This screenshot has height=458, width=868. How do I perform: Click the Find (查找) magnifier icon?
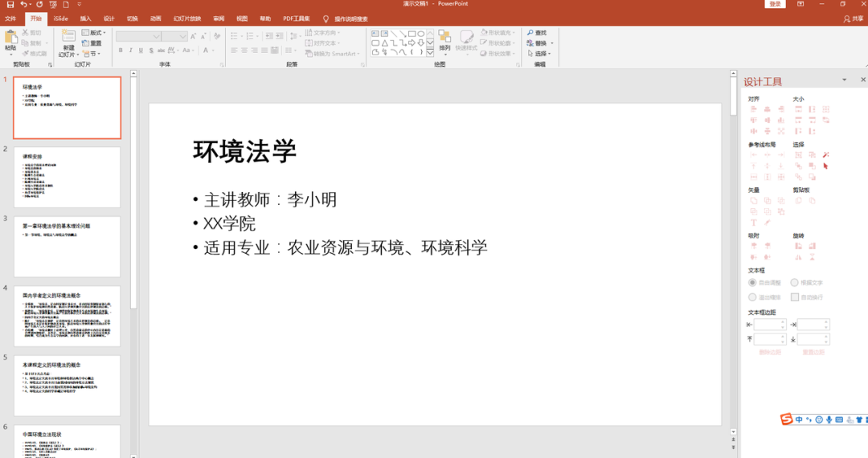point(530,33)
